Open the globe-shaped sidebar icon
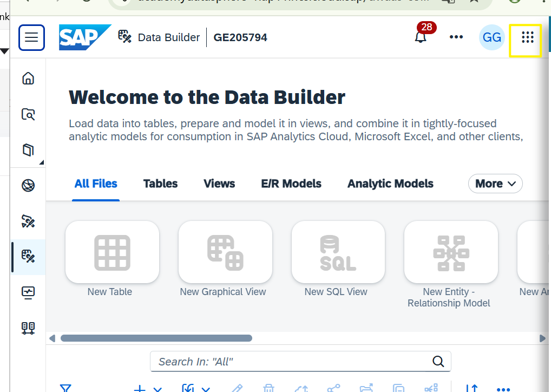The height and width of the screenshot is (392, 551). (28, 185)
